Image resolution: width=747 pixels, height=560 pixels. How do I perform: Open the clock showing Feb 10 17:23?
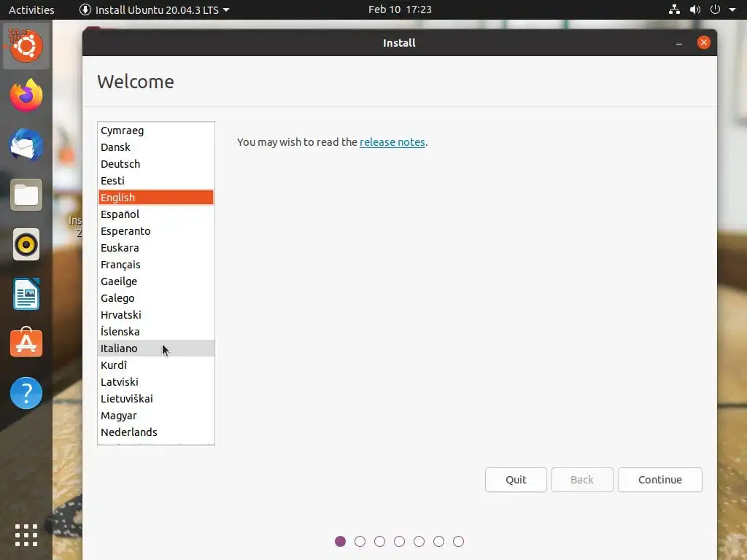coord(400,9)
